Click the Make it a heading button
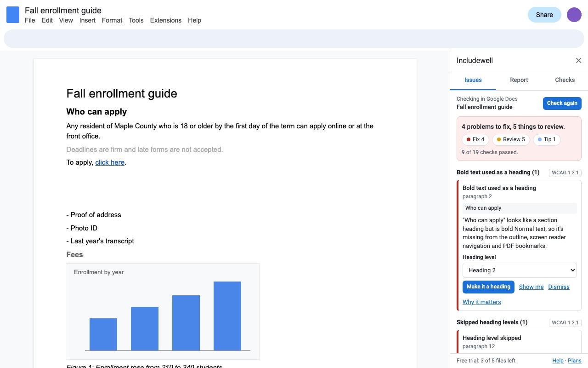The width and height of the screenshot is (588, 368). pos(488,287)
